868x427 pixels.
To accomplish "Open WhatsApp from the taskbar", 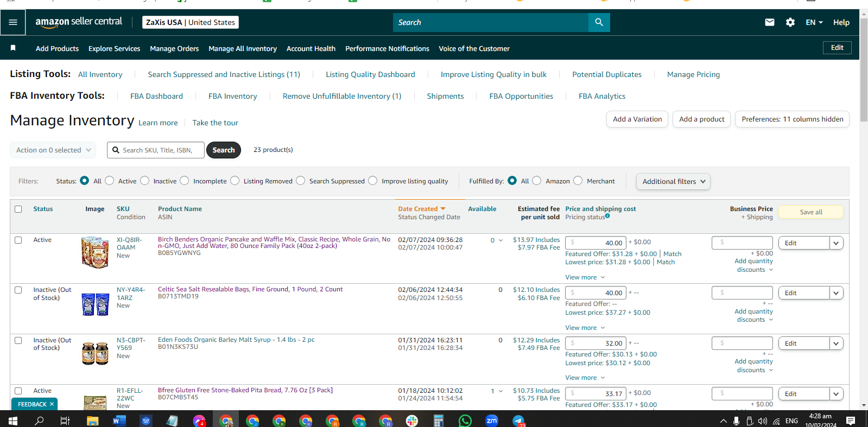I will [x=465, y=420].
